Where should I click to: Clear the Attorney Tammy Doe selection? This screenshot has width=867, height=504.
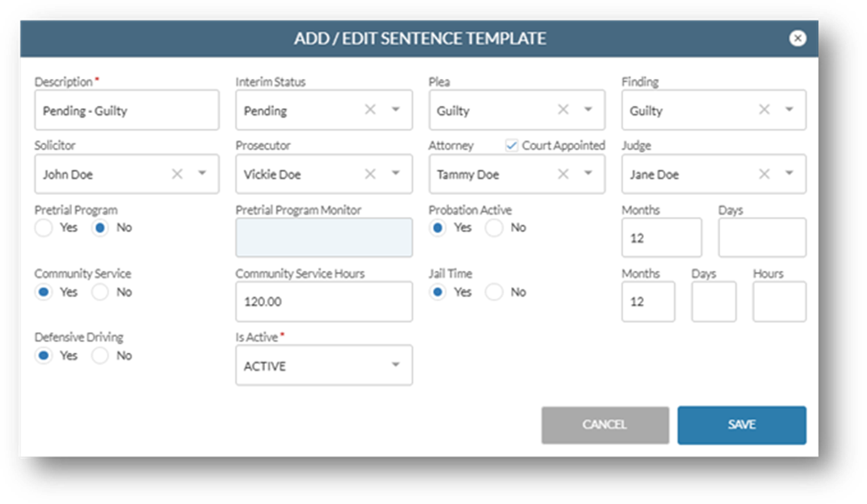563,174
